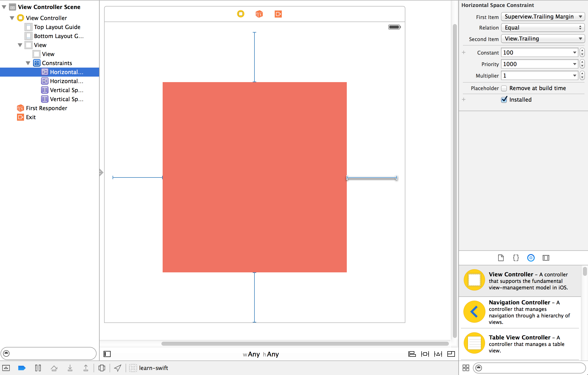The height and width of the screenshot is (375, 588).
Task: Select the First Responder cube in the scene dock
Action: click(259, 14)
